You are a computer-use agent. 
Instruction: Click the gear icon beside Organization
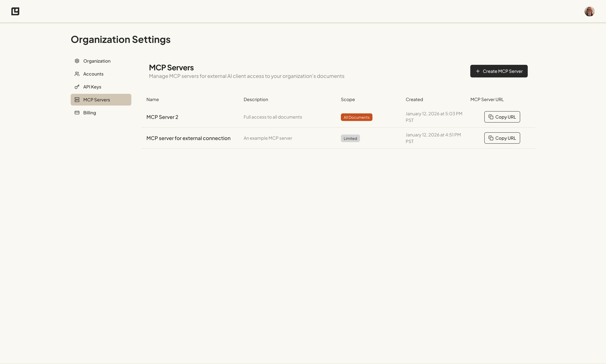pyautogui.click(x=77, y=61)
